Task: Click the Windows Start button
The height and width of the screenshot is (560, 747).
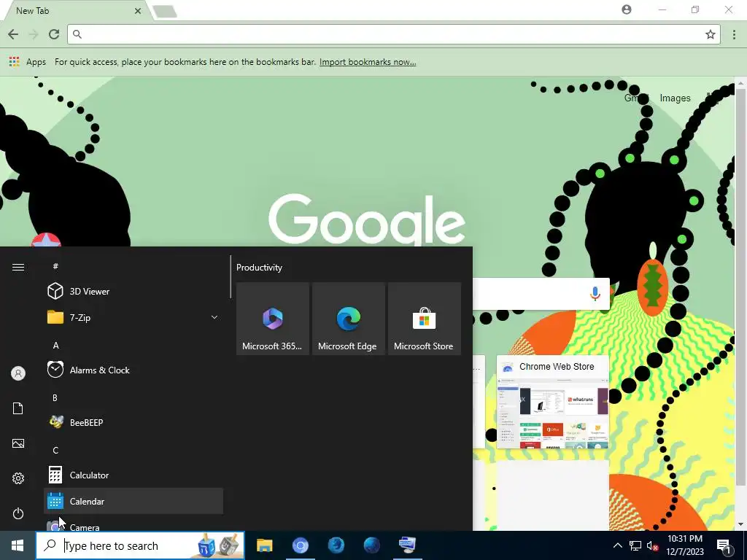Action: (18, 545)
